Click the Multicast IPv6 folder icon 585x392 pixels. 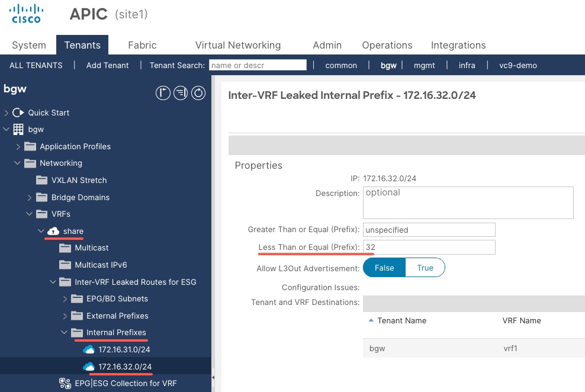point(65,265)
